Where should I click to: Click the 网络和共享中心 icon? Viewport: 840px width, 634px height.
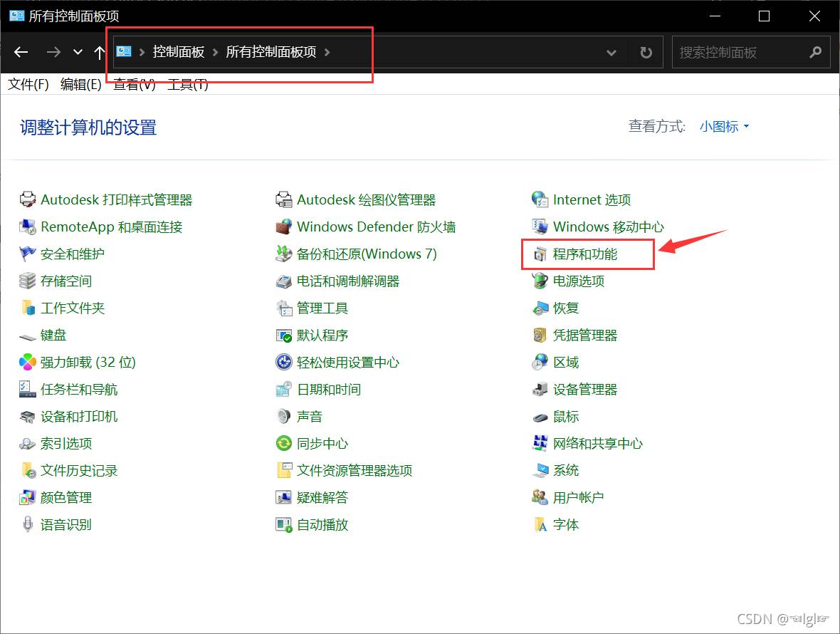click(540, 444)
